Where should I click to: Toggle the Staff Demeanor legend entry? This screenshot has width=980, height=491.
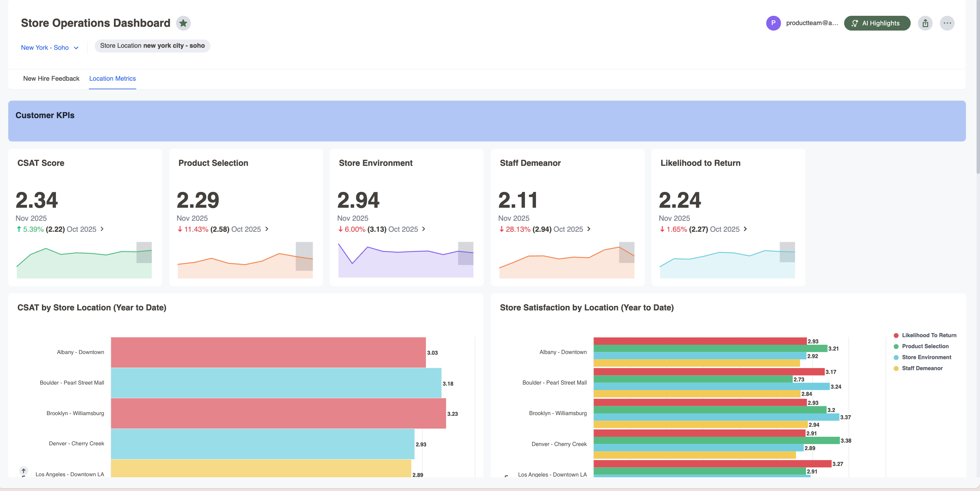coord(918,368)
